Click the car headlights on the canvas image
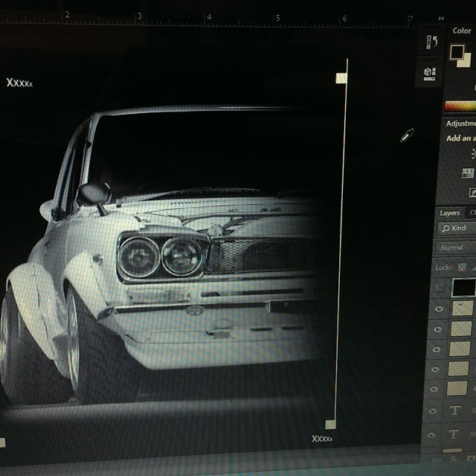The image size is (476, 476). tap(160, 257)
